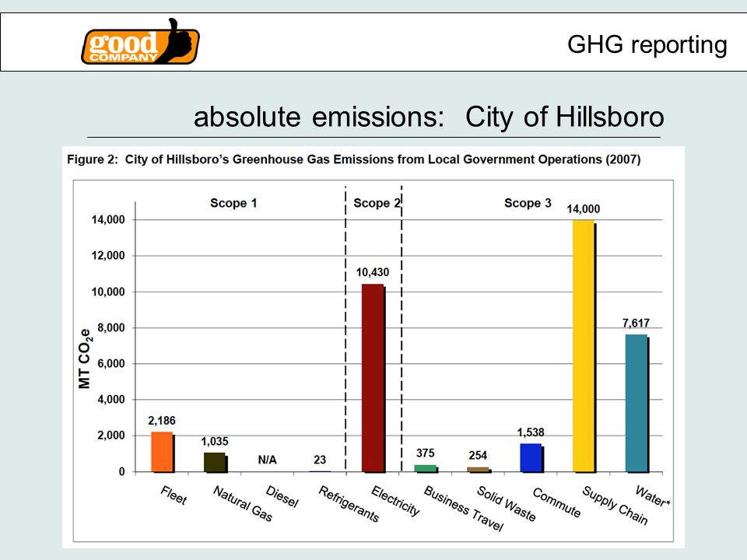Click the 'Commute' x-axis label
The width and height of the screenshot is (747, 560).
pyautogui.click(x=556, y=502)
